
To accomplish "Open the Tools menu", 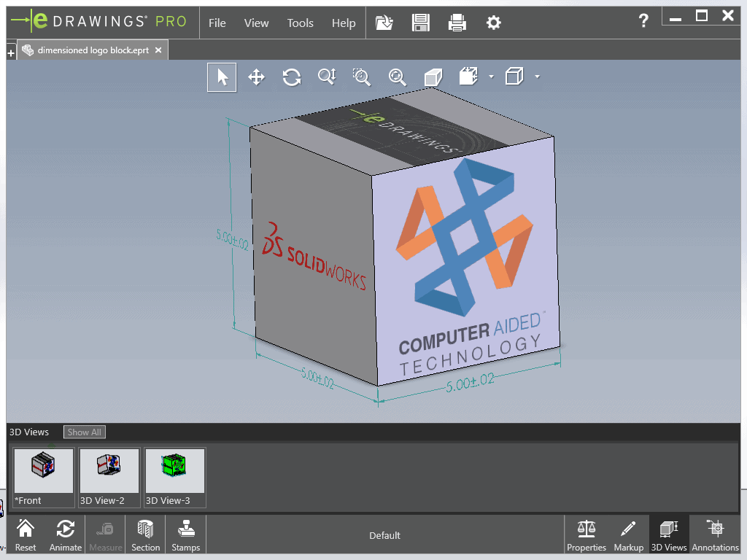I will [300, 23].
